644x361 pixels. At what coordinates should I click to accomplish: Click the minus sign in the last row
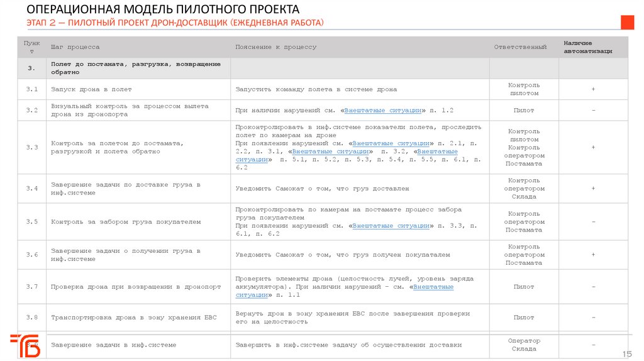click(x=593, y=345)
